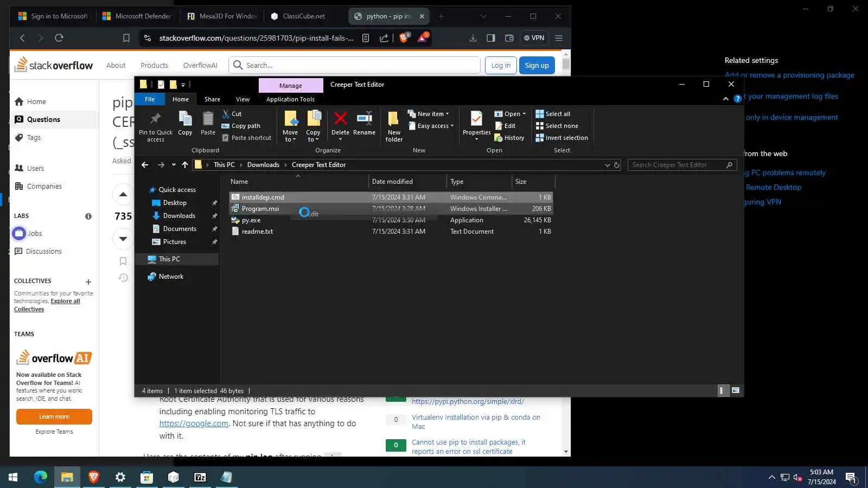Go back in File Explorer
Viewport: 868px width, 488px height.
click(145, 165)
